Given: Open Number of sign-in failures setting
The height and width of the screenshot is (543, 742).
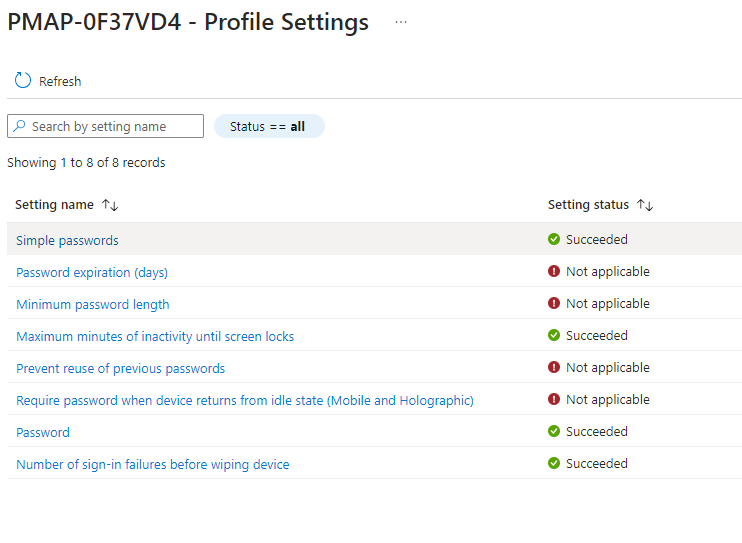Looking at the screenshot, I should coord(153,465).
